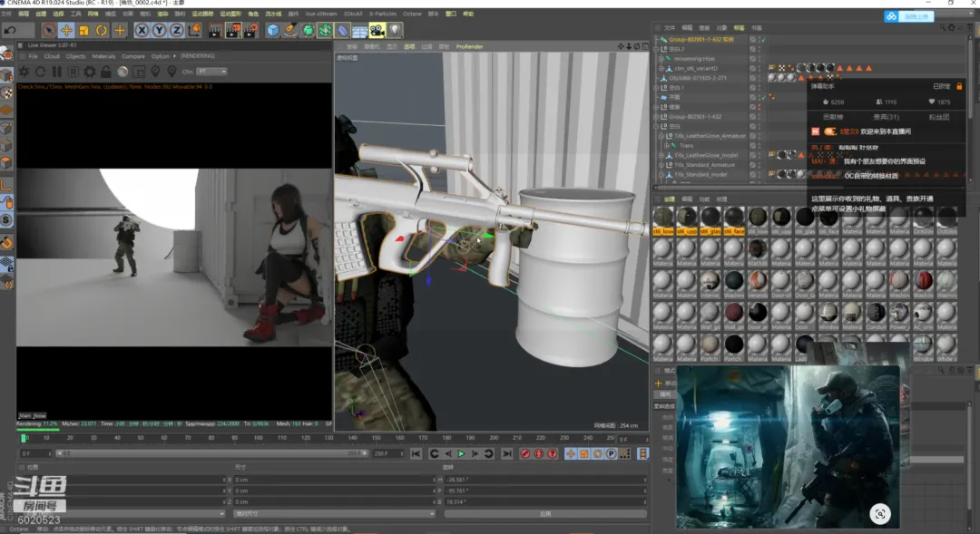The width and height of the screenshot is (980, 534).
Task: Toggle X axis lock
Action: [x=142, y=31]
